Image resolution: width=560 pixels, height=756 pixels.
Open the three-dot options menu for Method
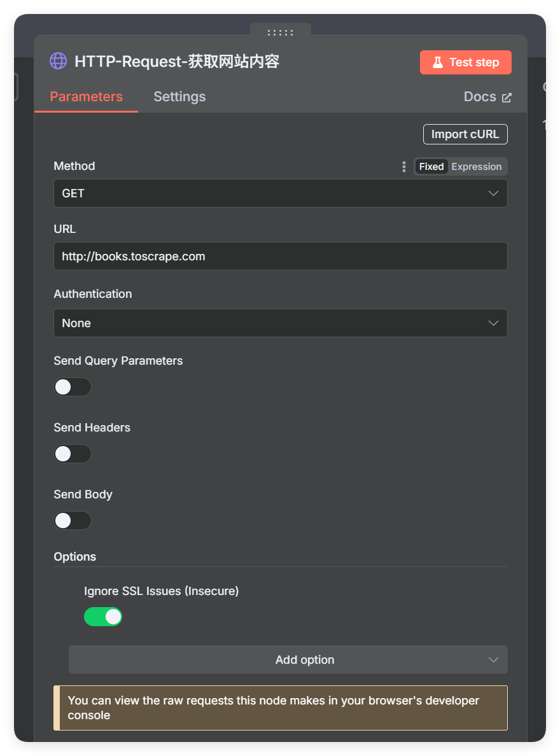coord(403,167)
